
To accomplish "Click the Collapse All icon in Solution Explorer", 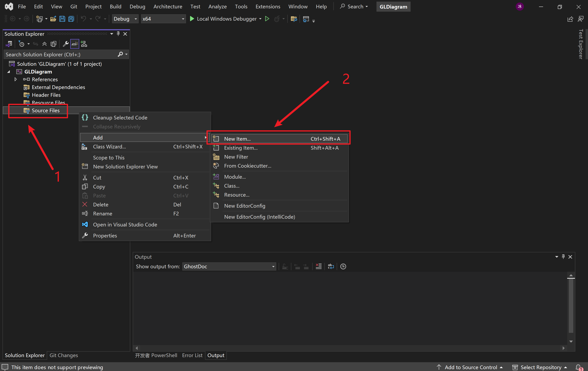I will click(x=45, y=44).
